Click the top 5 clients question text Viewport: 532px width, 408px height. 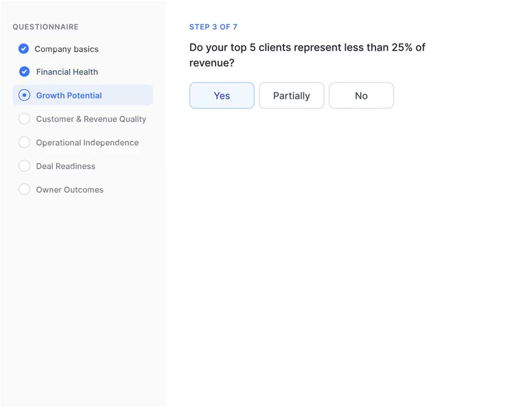(x=307, y=55)
